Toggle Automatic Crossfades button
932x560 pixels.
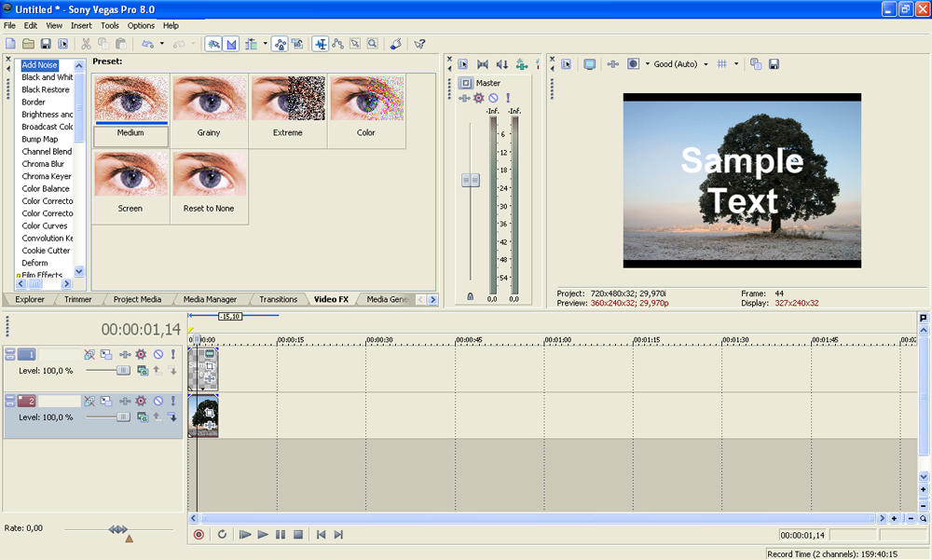(x=231, y=44)
